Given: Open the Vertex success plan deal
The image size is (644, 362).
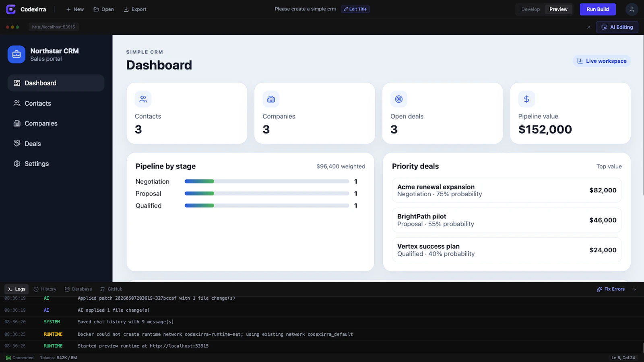Looking at the screenshot, I should click(x=507, y=250).
